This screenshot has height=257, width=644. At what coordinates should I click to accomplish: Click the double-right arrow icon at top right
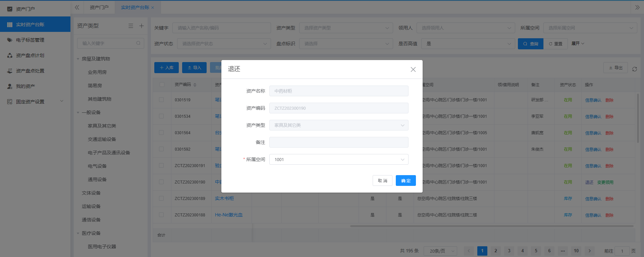click(637, 7)
